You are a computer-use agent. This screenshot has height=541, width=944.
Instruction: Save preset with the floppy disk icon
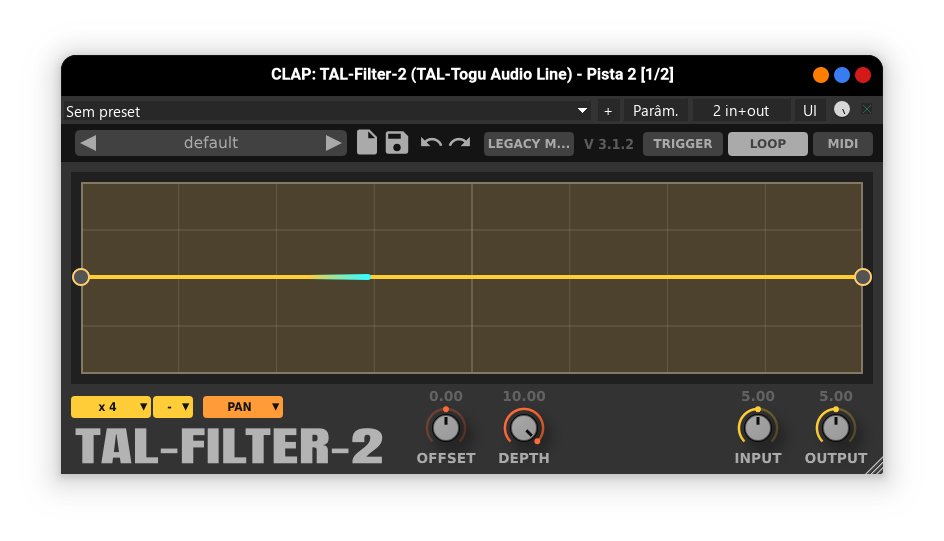pos(397,143)
